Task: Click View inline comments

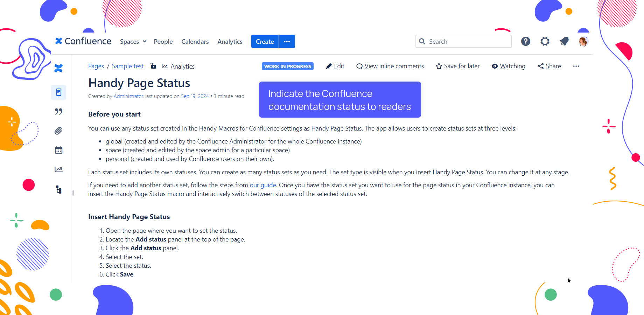Action: tap(390, 66)
